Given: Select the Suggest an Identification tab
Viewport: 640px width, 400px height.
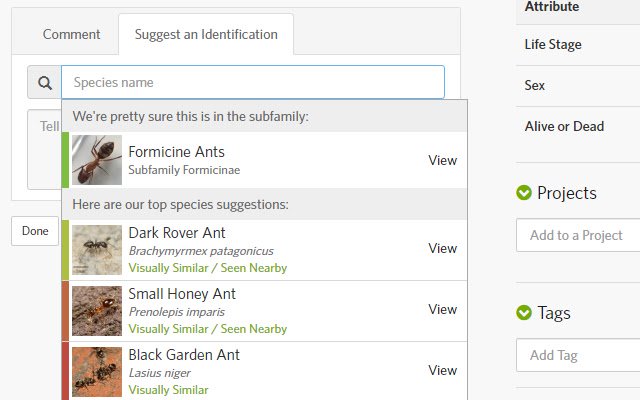Looking at the screenshot, I should point(206,34).
